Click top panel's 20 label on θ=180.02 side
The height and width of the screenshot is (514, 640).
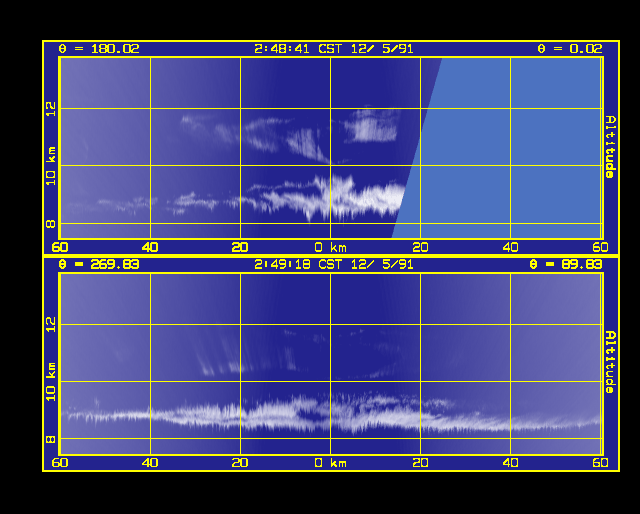[240, 247]
